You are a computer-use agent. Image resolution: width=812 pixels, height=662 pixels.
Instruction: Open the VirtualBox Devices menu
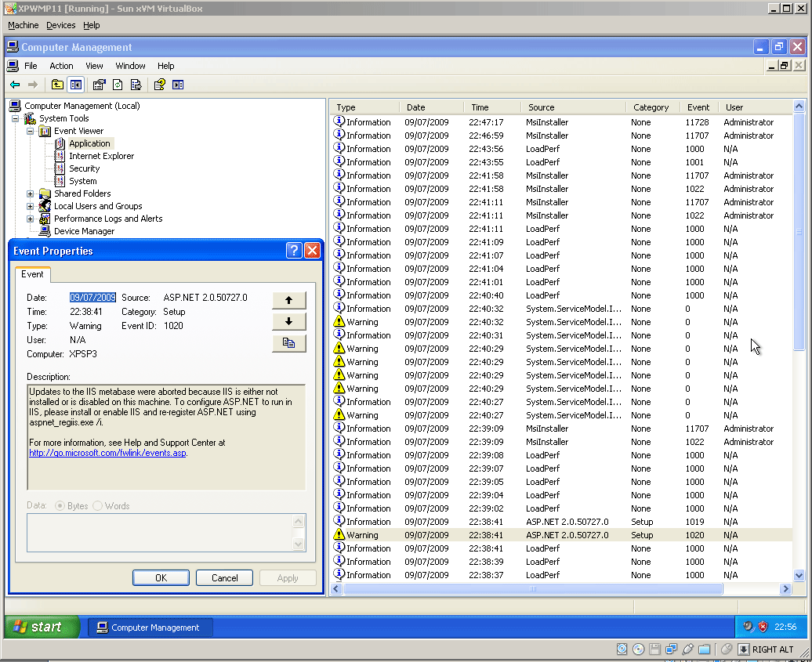pos(60,25)
